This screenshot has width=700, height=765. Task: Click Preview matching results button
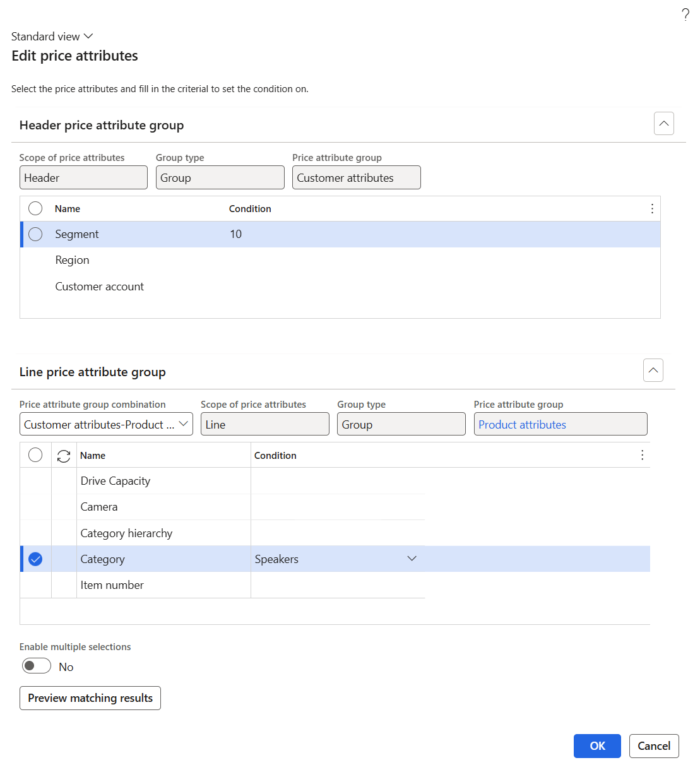tap(90, 698)
